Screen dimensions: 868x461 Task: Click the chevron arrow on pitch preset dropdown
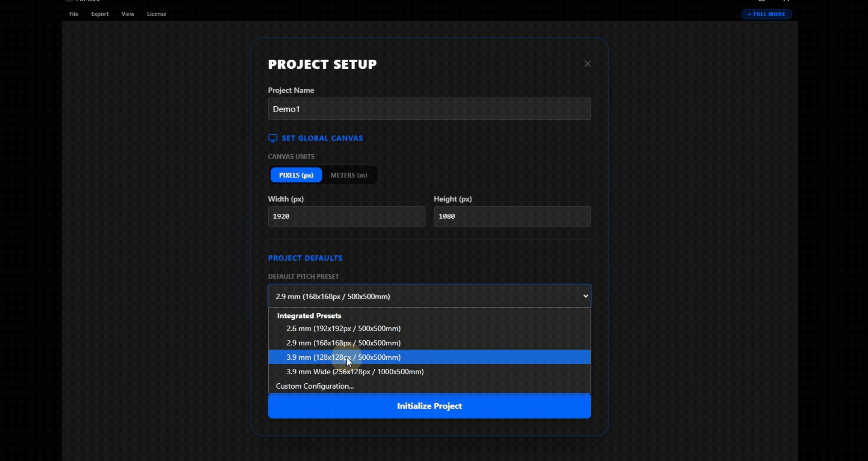[x=585, y=296]
